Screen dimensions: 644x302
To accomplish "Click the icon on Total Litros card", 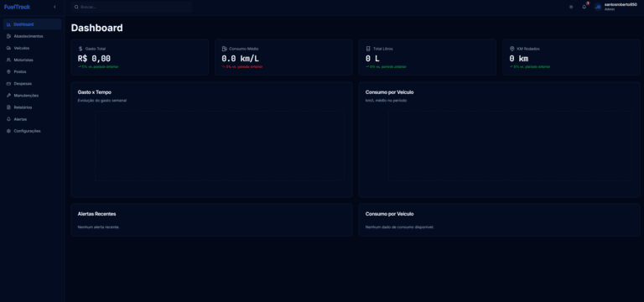I will click(x=368, y=49).
